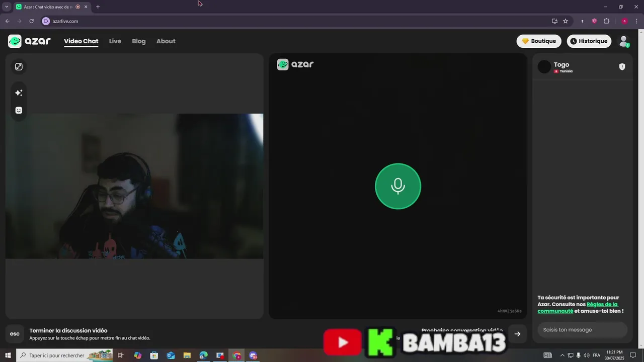Click the Azar logo in the header
The width and height of the screenshot is (644, 362).
point(30,41)
